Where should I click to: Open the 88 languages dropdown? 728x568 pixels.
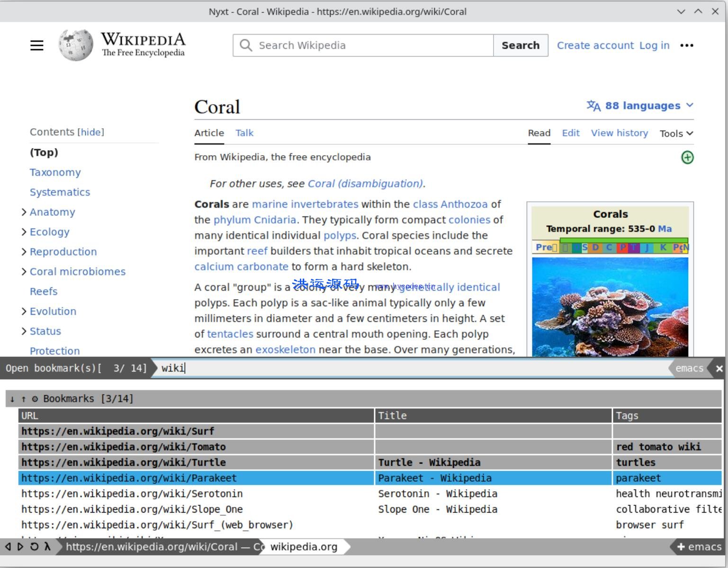pyautogui.click(x=640, y=106)
